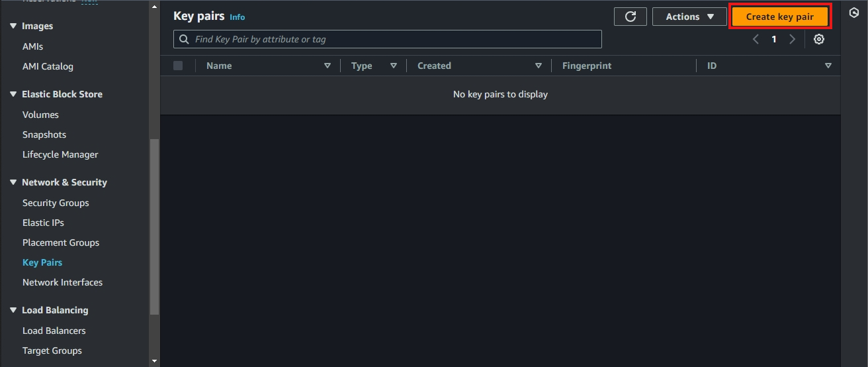
Task: Go to the previous page arrow
Action: click(x=756, y=39)
